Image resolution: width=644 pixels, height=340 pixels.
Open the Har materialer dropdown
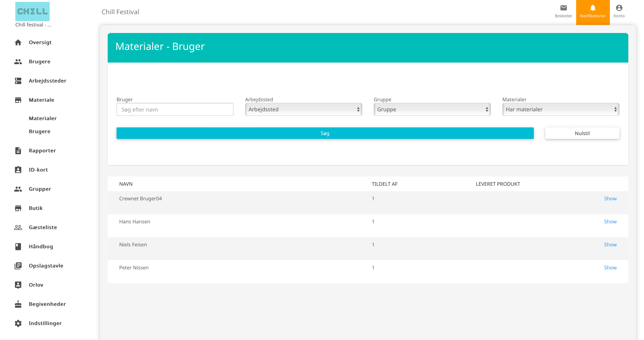(x=561, y=109)
